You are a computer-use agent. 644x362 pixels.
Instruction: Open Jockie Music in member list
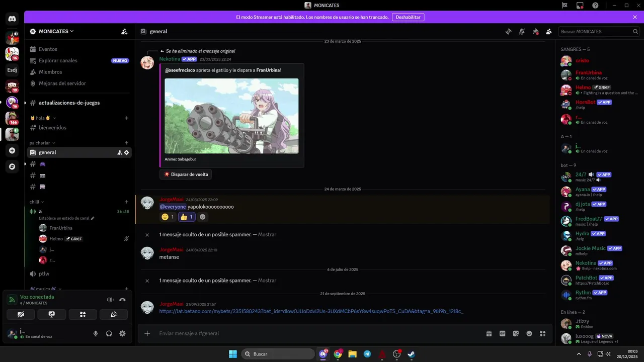(x=599, y=251)
